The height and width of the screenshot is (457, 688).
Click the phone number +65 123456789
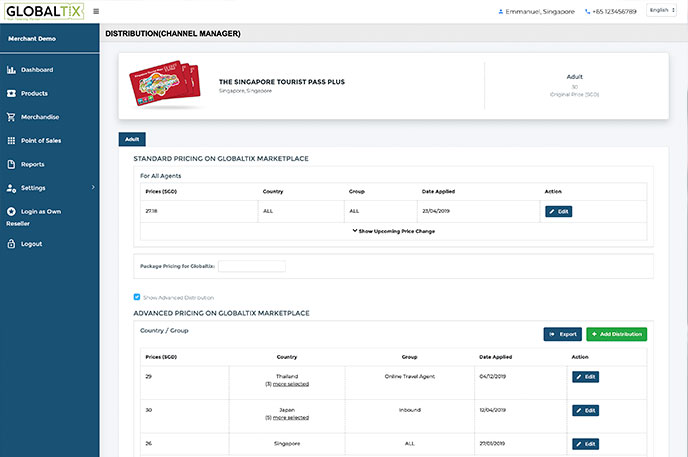[614, 12]
